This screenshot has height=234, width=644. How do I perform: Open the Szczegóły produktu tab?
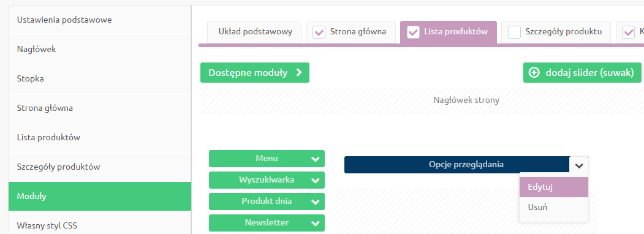click(x=556, y=32)
